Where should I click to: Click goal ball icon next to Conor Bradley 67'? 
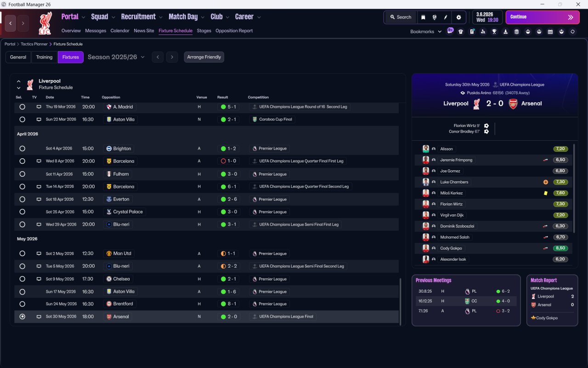coord(486,132)
